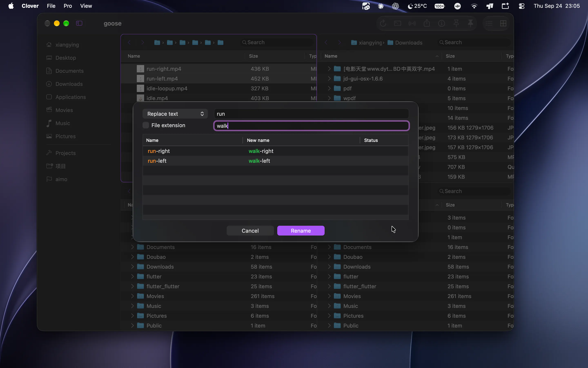Open Control Center in the menu bar
Image resolution: width=588 pixels, height=368 pixels.
pyautogui.click(x=521, y=6)
